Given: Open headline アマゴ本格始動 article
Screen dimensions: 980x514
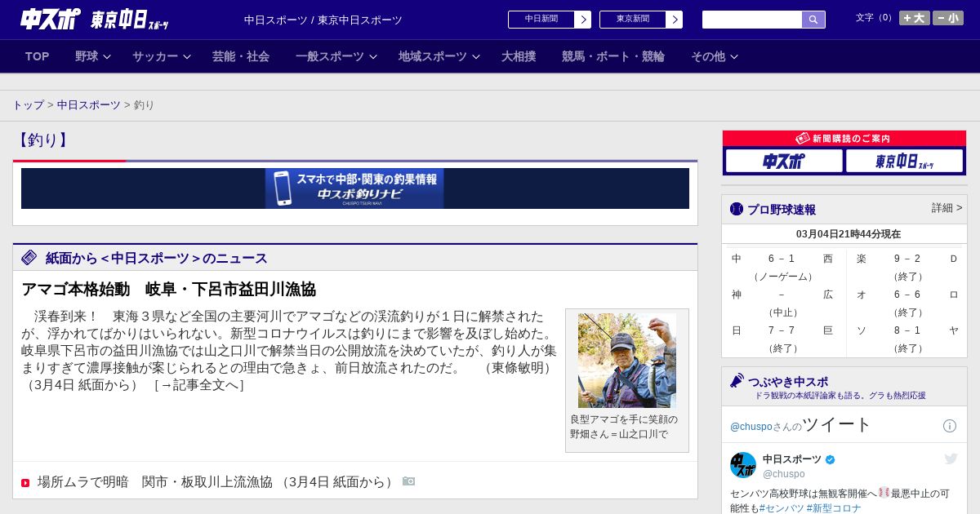Looking at the screenshot, I should pos(168,289).
